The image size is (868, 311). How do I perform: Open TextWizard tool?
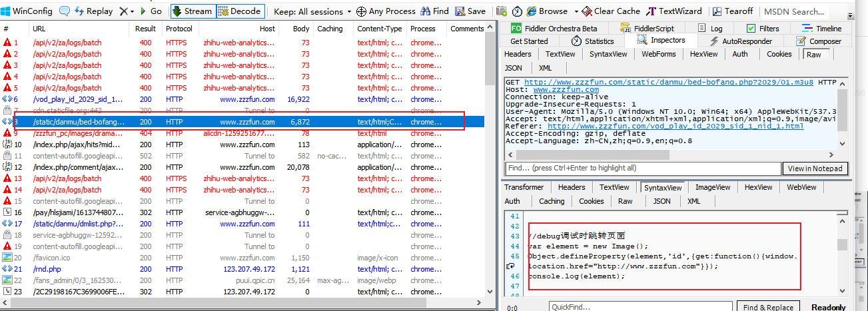pyautogui.click(x=674, y=11)
